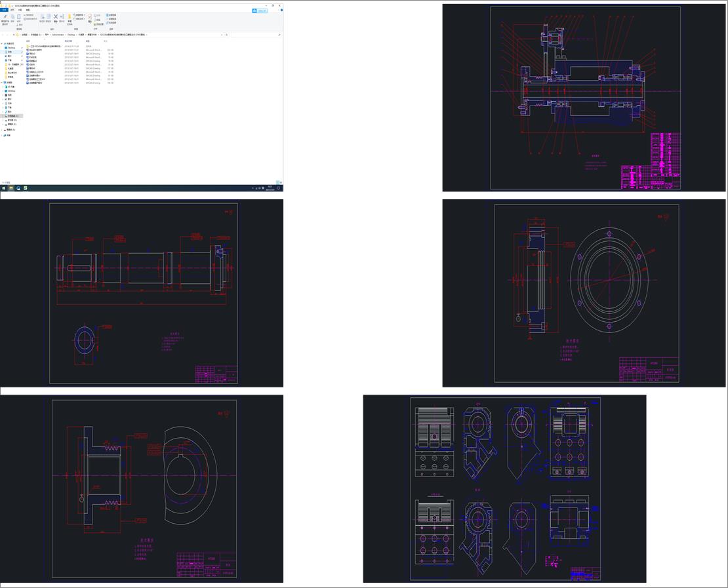Open the eight-view headstock housing drawing thumbnail
This screenshot has height=588, width=728.
[x=504, y=488]
